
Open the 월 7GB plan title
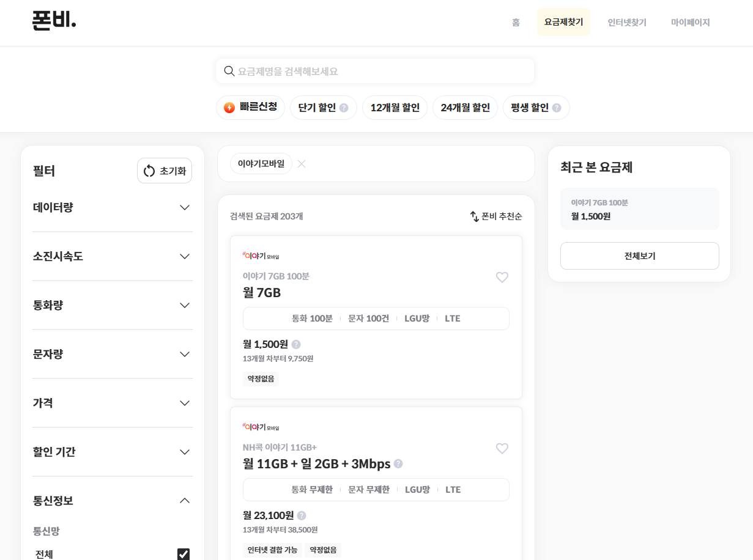(x=262, y=293)
